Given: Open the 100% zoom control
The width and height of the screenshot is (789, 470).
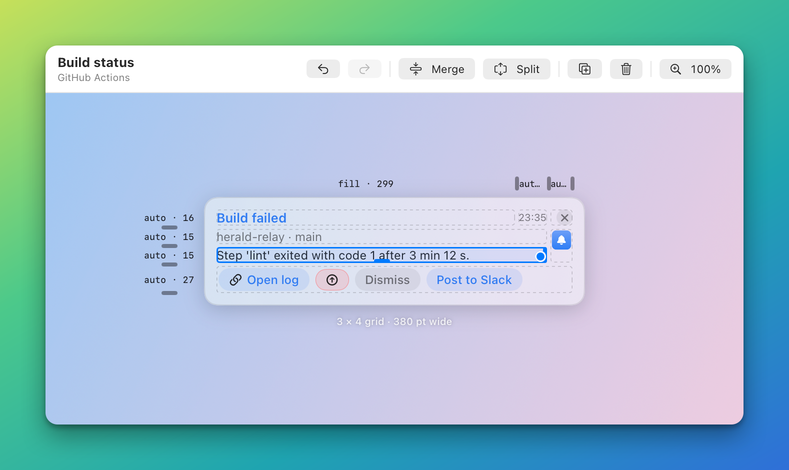Looking at the screenshot, I should point(695,69).
